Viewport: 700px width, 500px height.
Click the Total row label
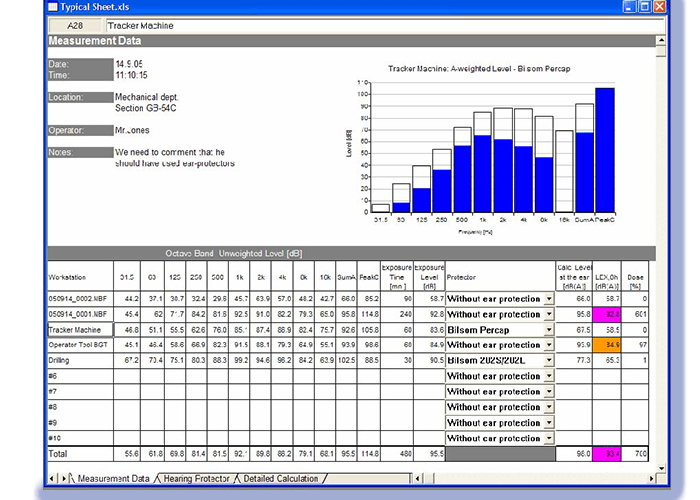(80, 454)
